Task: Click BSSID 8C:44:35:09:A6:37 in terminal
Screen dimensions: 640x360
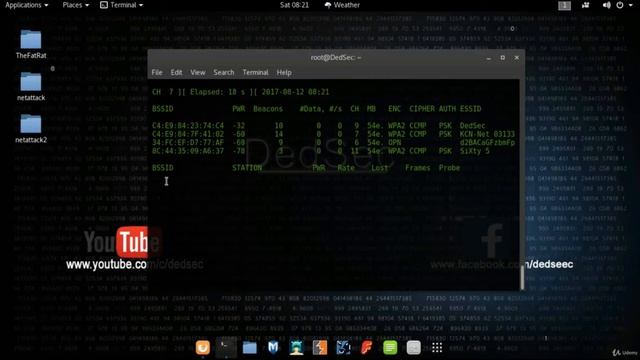Action: (x=188, y=151)
